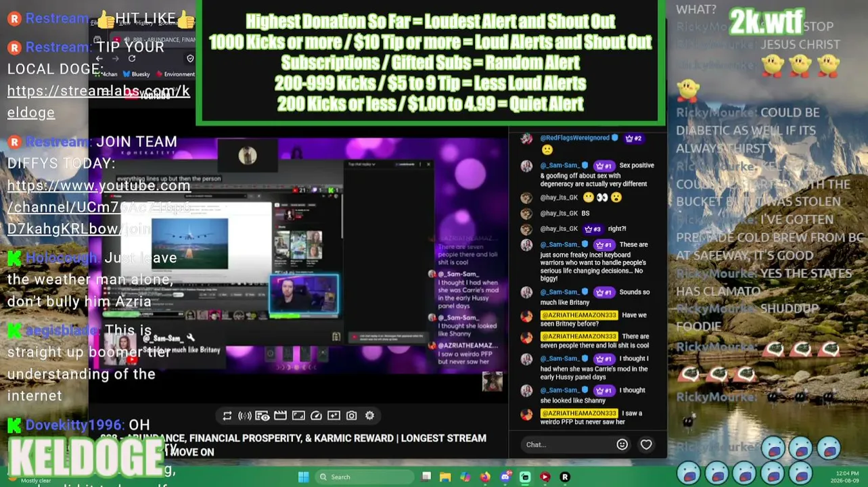Go back in the background browser
Viewport: 868px width, 487px height.
99,59
